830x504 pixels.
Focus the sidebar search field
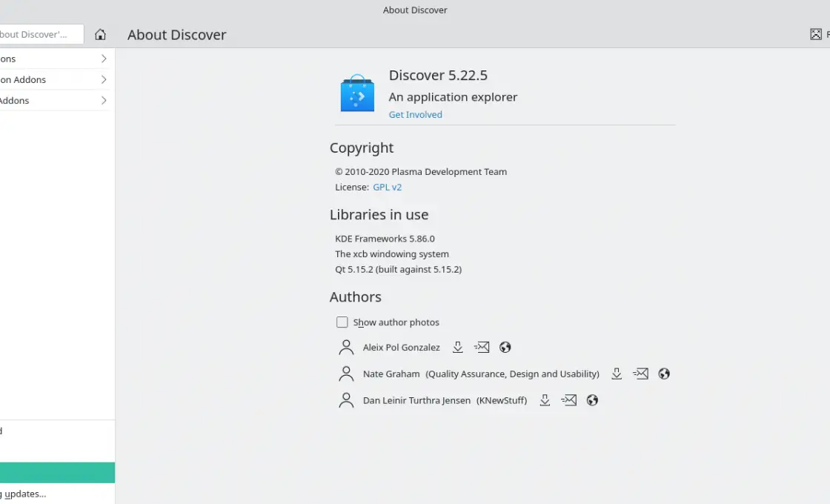coord(41,34)
